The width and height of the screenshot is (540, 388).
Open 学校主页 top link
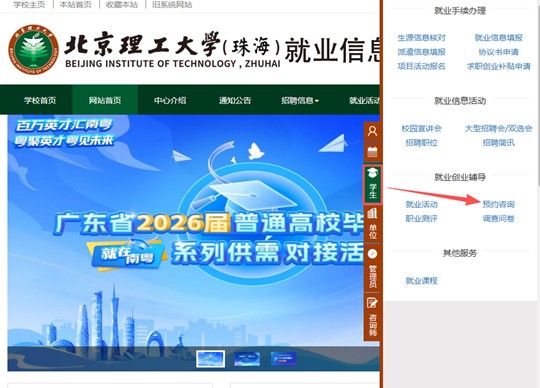[29, 5]
